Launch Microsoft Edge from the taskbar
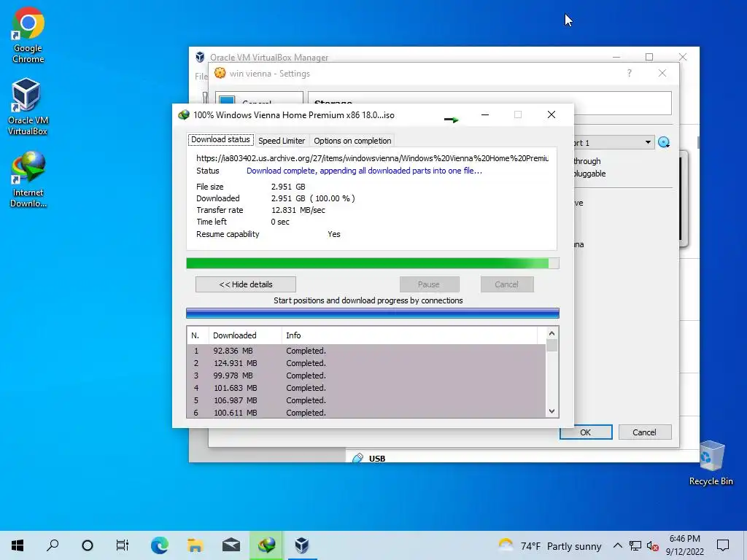The width and height of the screenshot is (747, 560). tap(160, 545)
